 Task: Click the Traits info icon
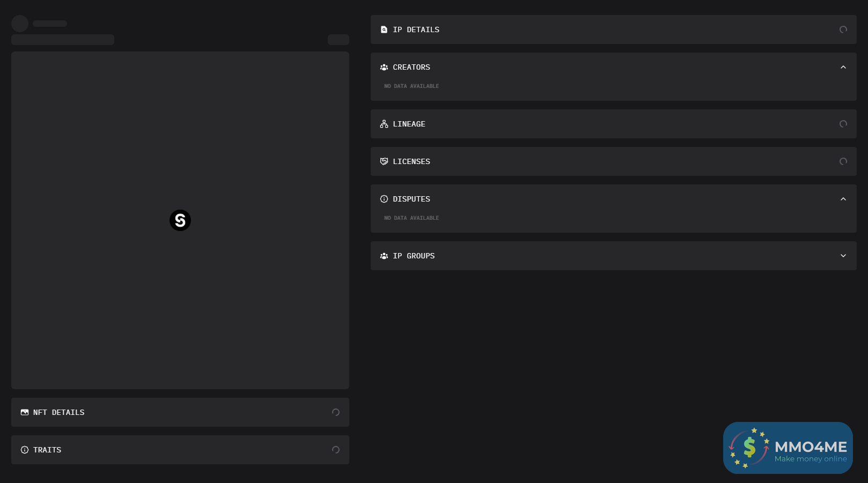(25, 450)
